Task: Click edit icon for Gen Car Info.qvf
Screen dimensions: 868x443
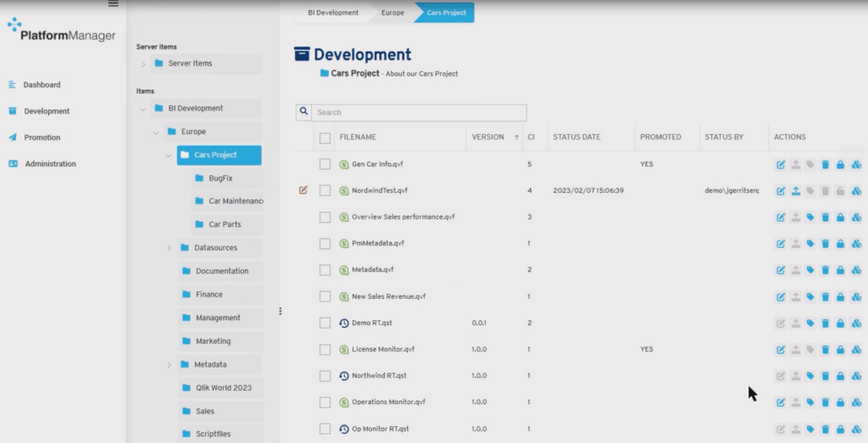Action: tap(781, 164)
